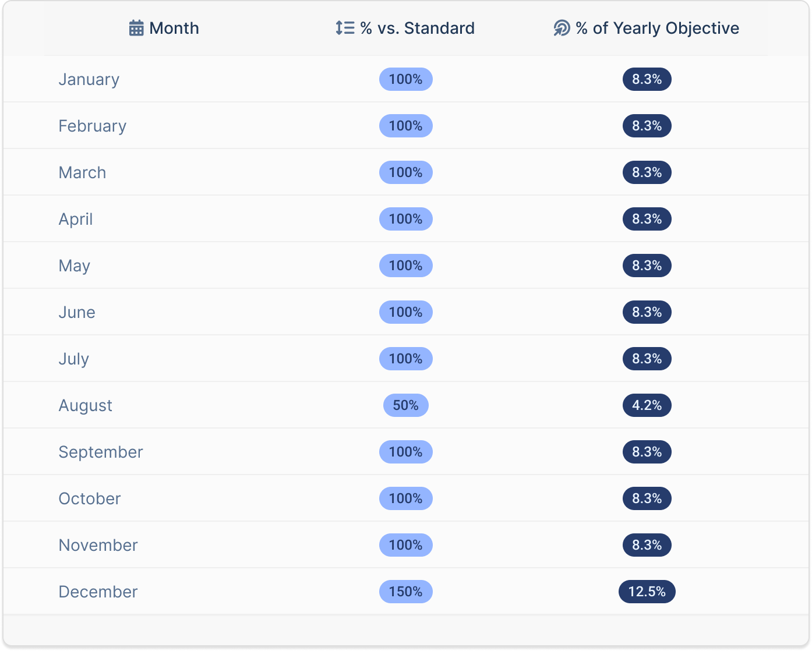Click December's 150% standard badge
Image resolution: width=812 pixels, height=651 pixels.
pyautogui.click(x=405, y=592)
